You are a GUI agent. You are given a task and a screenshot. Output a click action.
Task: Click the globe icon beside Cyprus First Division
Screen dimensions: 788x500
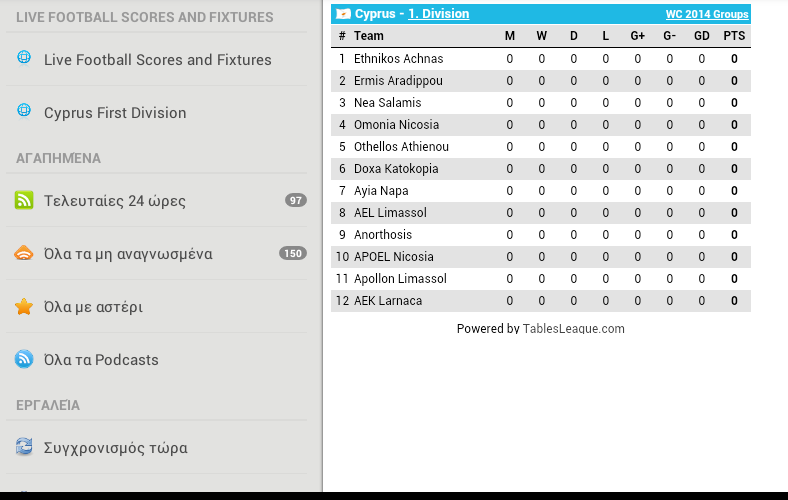tap(24, 110)
